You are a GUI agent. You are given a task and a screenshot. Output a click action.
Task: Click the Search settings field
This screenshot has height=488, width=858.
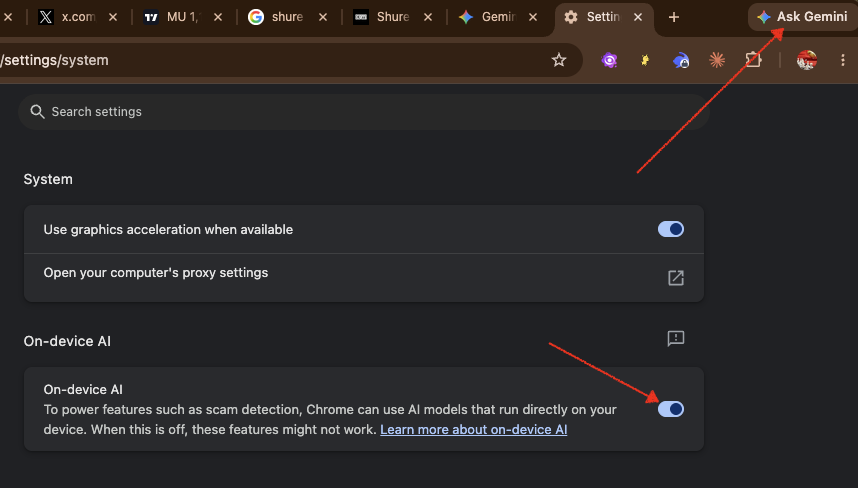pos(364,112)
